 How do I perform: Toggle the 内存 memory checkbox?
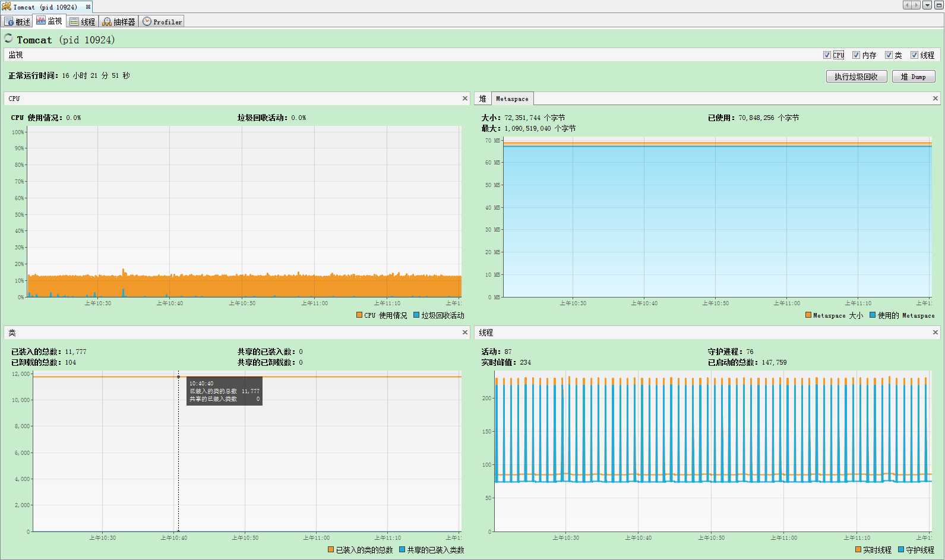(856, 55)
